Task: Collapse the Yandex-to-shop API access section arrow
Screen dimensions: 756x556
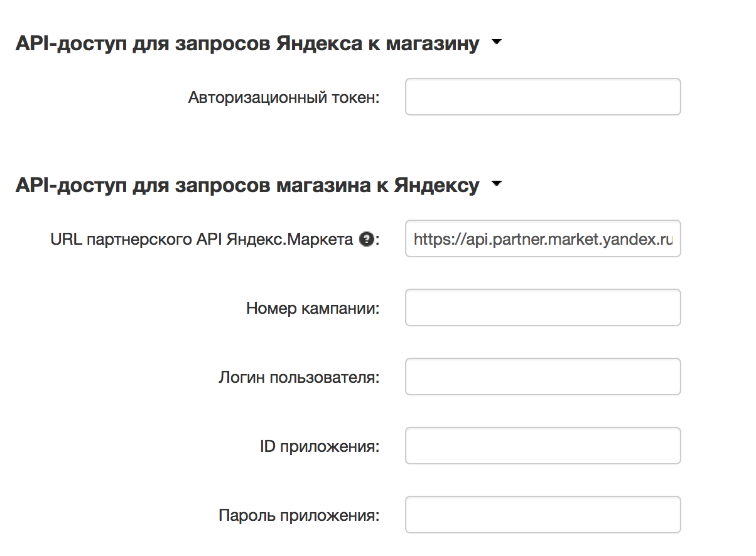Action: click(x=497, y=43)
